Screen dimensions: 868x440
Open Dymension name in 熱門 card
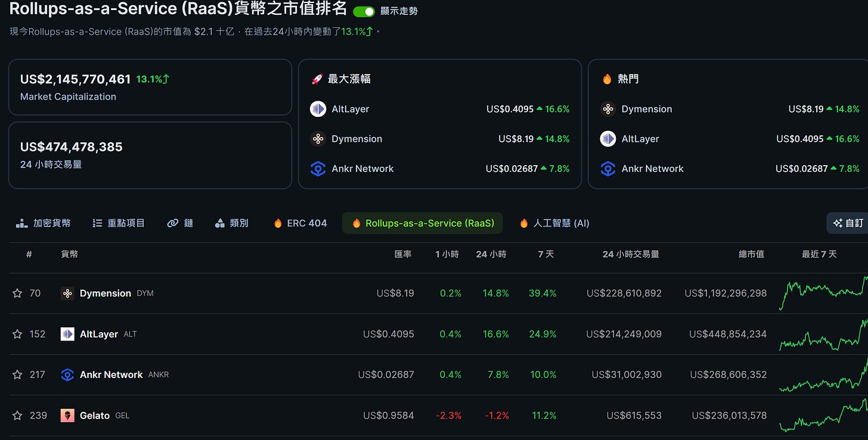[x=647, y=109]
